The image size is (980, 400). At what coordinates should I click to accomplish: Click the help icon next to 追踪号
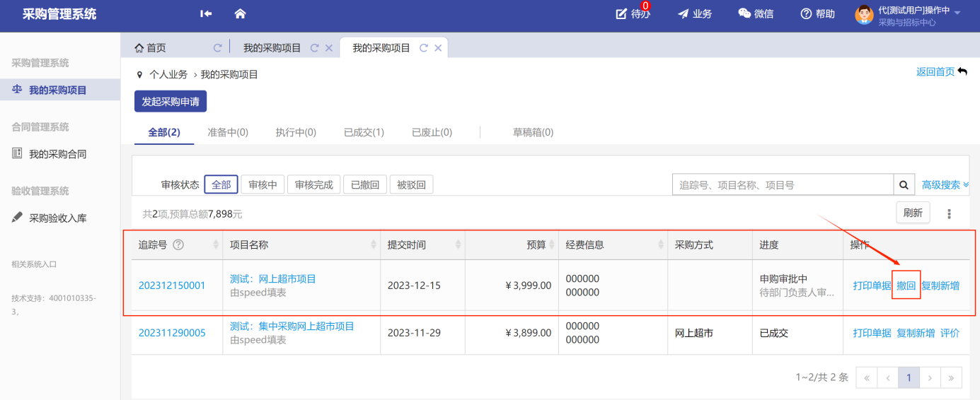(178, 245)
